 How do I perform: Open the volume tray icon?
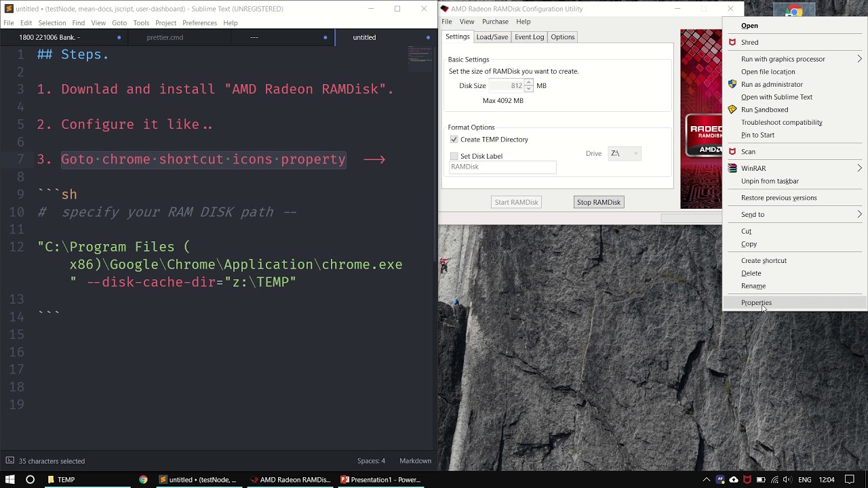788,479
